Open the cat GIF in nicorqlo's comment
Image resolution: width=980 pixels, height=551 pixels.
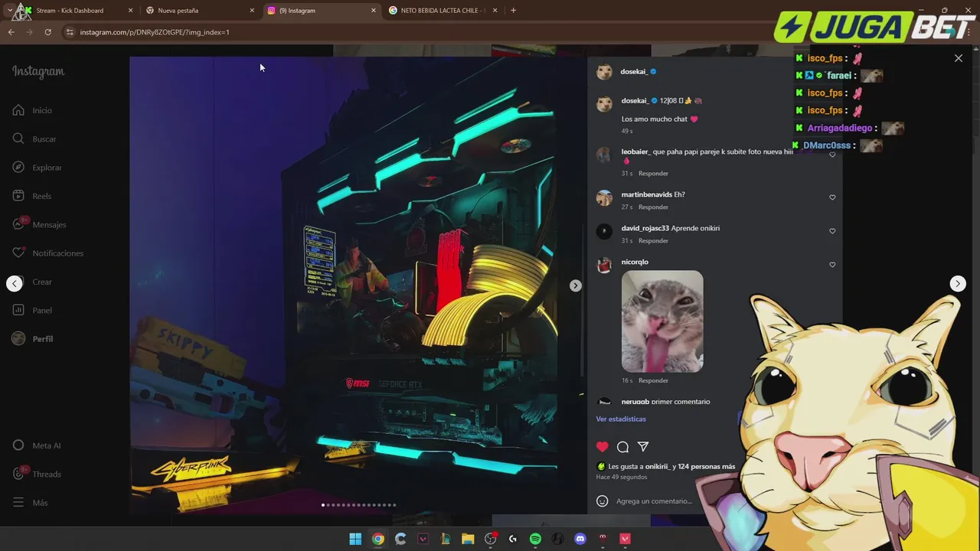tap(662, 321)
